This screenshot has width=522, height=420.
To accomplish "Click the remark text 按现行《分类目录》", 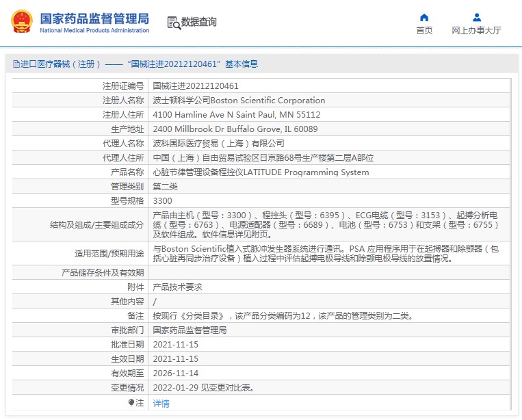I will (283, 316).
